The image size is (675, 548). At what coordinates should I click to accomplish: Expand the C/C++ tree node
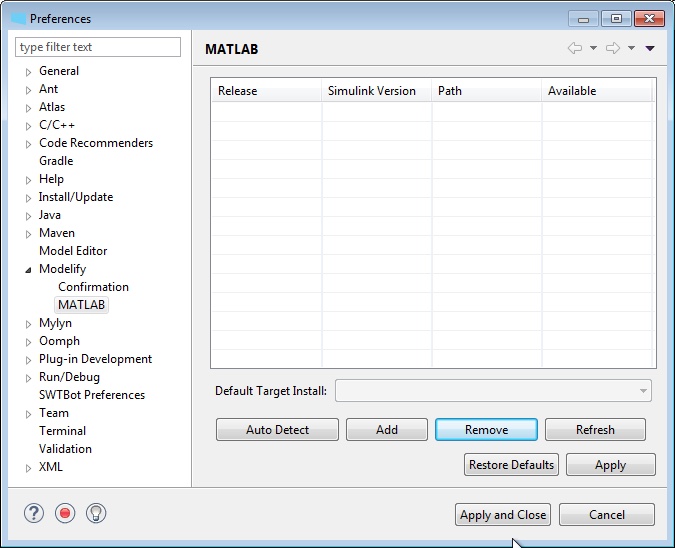coord(28,126)
